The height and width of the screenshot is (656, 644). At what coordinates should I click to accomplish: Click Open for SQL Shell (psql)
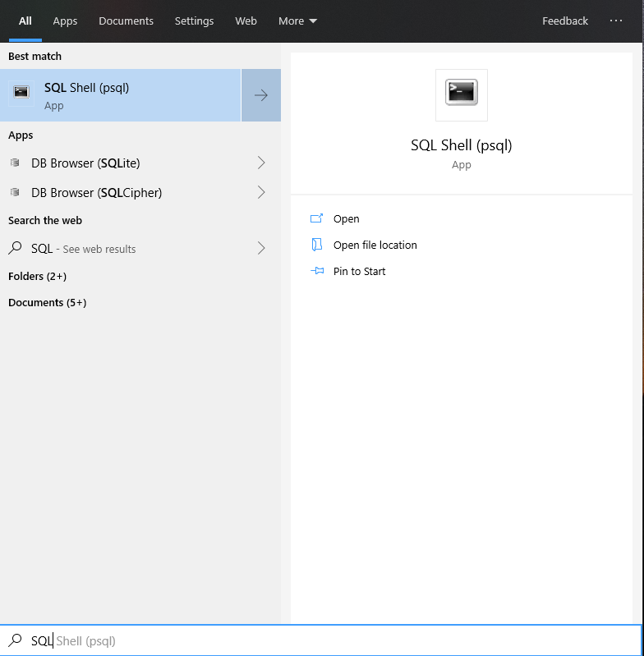pos(346,219)
